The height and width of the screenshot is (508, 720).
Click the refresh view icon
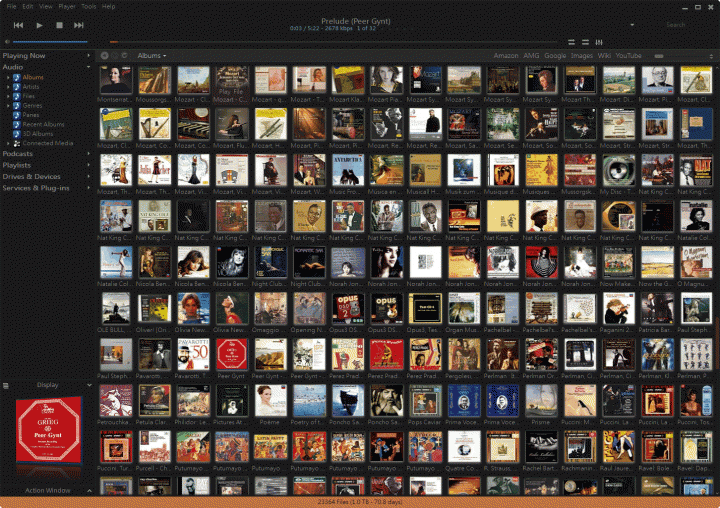[124, 56]
